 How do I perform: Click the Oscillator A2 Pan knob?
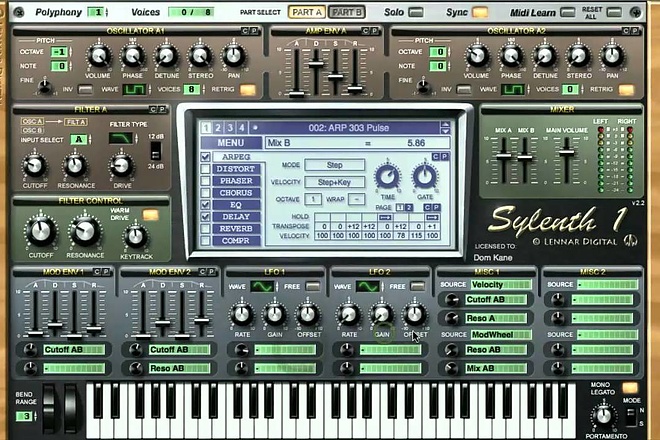[612, 56]
